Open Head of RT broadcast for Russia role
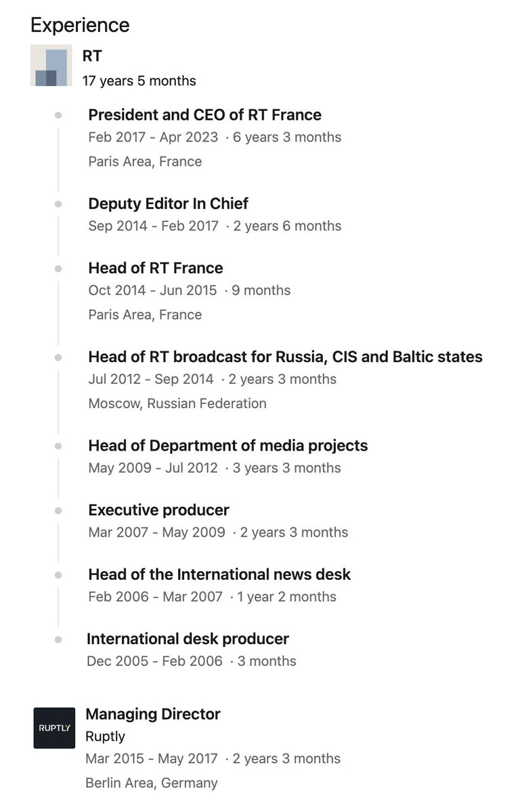This screenshot has height=812, width=520. click(x=285, y=357)
